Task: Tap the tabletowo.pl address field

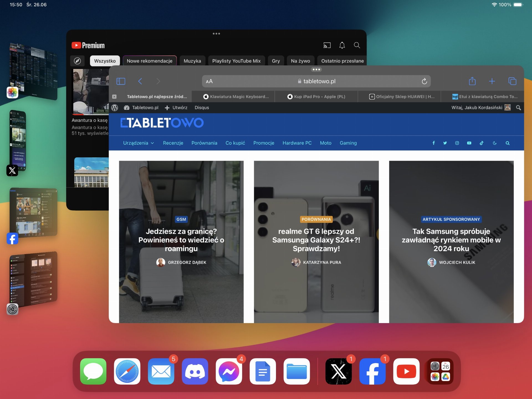Action: [316, 81]
